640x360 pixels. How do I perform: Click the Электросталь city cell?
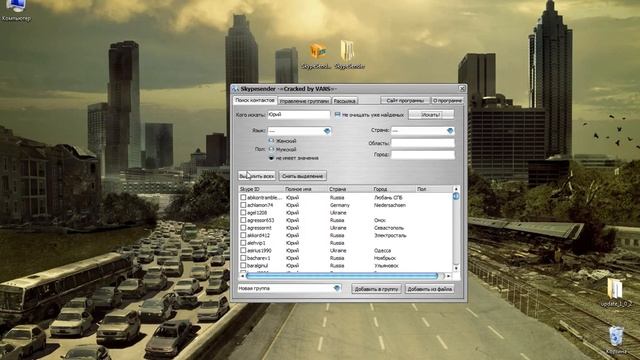pyautogui.click(x=390, y=236)
